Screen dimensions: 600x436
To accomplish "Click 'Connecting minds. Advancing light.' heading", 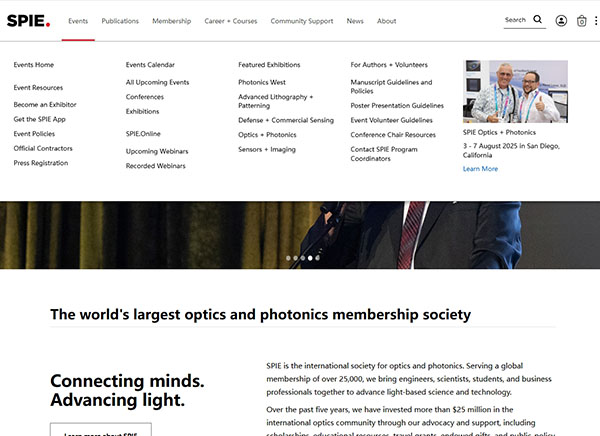I will point(127,390).
